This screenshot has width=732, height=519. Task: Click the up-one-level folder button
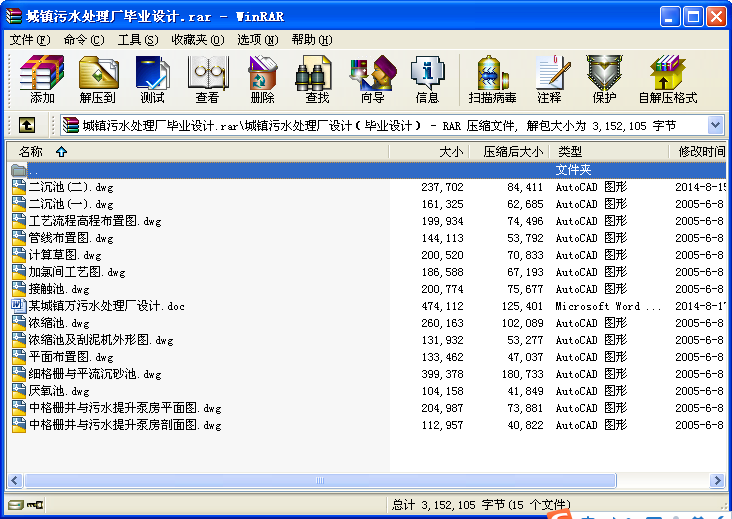tap(27, 125)
